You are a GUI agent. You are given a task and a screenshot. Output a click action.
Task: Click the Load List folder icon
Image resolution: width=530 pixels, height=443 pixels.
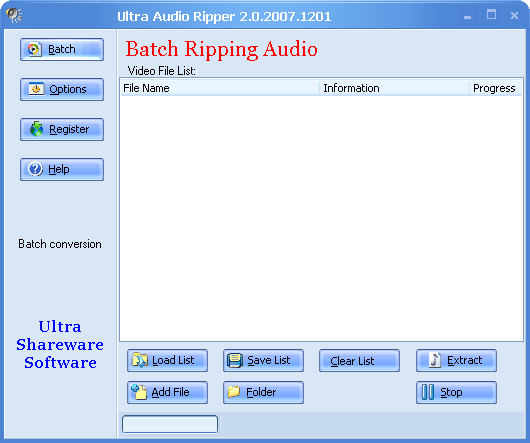(x=140, y=360)
